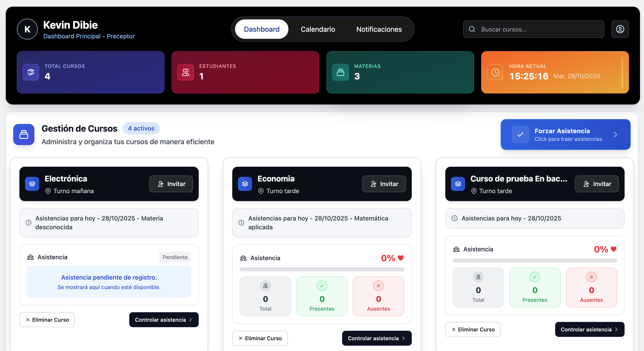
Task: Select the Total Cursos graduation cap icon
Action: click(31, 73)
